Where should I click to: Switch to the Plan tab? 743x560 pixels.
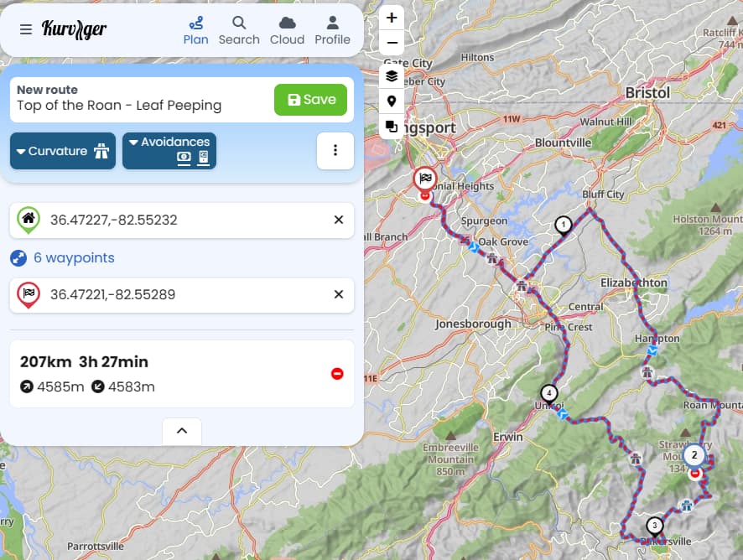tap(195, 30)
